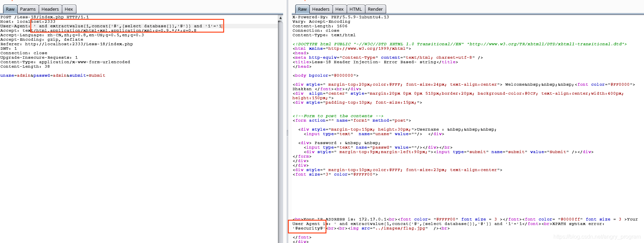The height and width of the screenshot is (243, 644).
Task: Click the uname=admin&passwd=admin request body
Action: (x=53, y=75)
